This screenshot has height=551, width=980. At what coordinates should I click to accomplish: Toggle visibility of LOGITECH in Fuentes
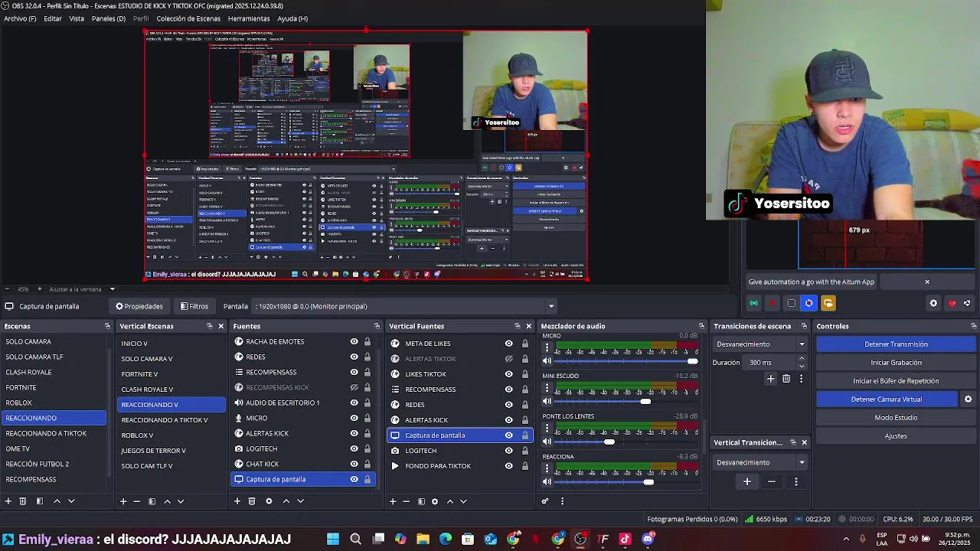pyautogui.click(x=354, y=448)
